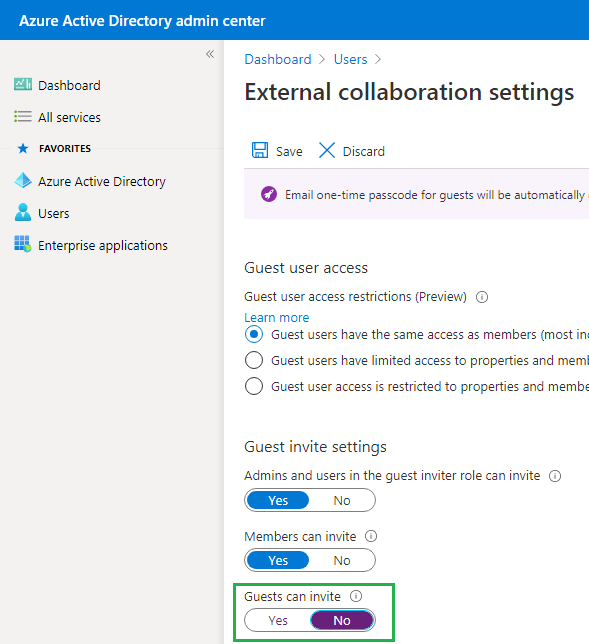Screen dimensions: 589x644
Task: Go to Users breadcrumb link
Action: coord(350,60)
